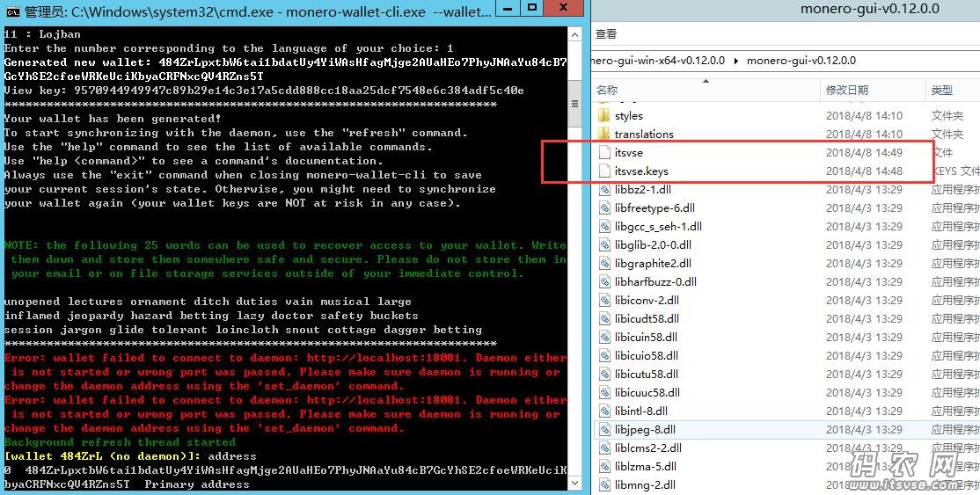The width and height of the screenshot is (980, 495).
Task: Click the libmng-2.dll file icon
Action: tap(603, 484)
